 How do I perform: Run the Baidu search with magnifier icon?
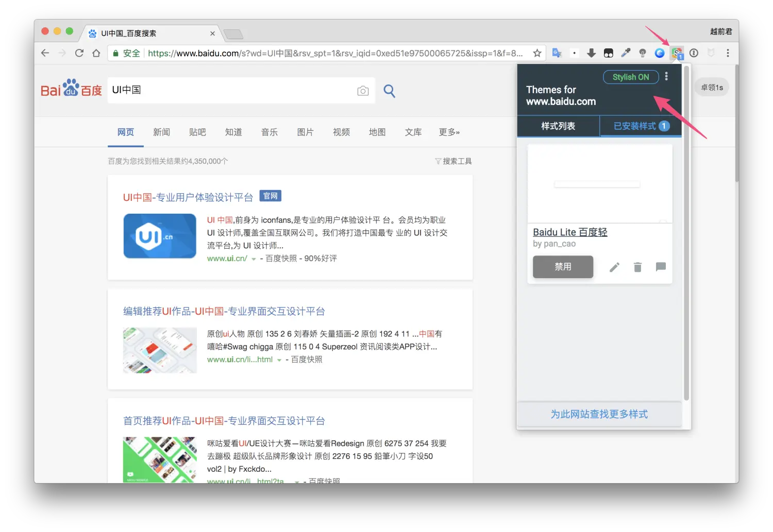(389, 91)
